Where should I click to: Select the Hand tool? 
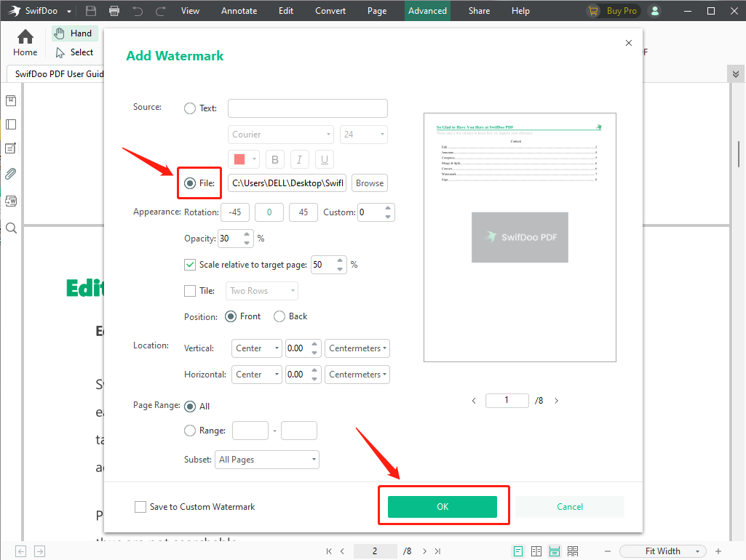click(x=75, y=33)
